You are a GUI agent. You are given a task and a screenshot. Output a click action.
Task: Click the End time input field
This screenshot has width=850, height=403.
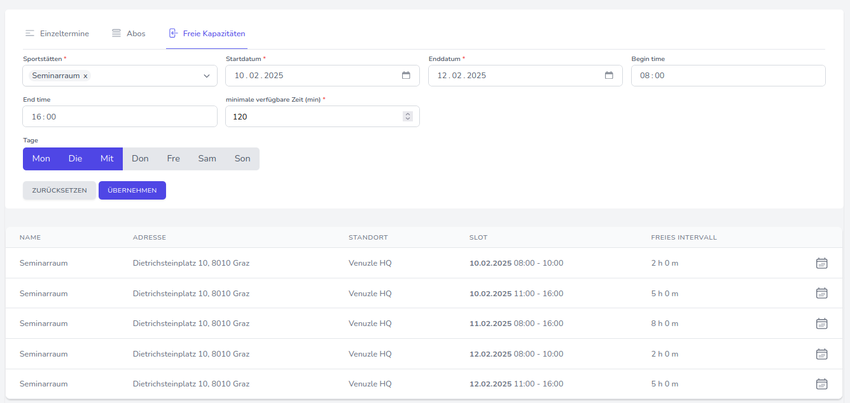[119, 117]
